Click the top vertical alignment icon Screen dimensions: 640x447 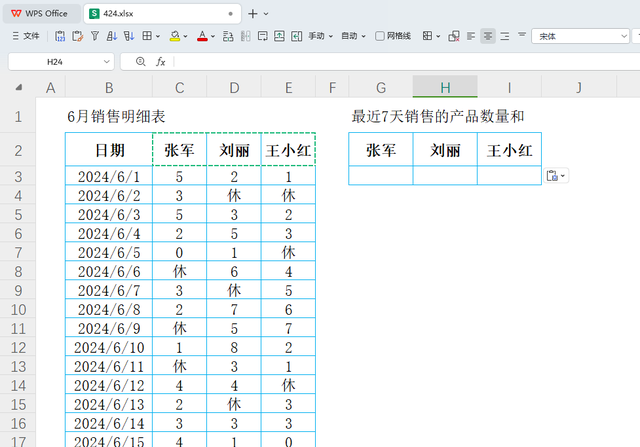coord(522,36)
